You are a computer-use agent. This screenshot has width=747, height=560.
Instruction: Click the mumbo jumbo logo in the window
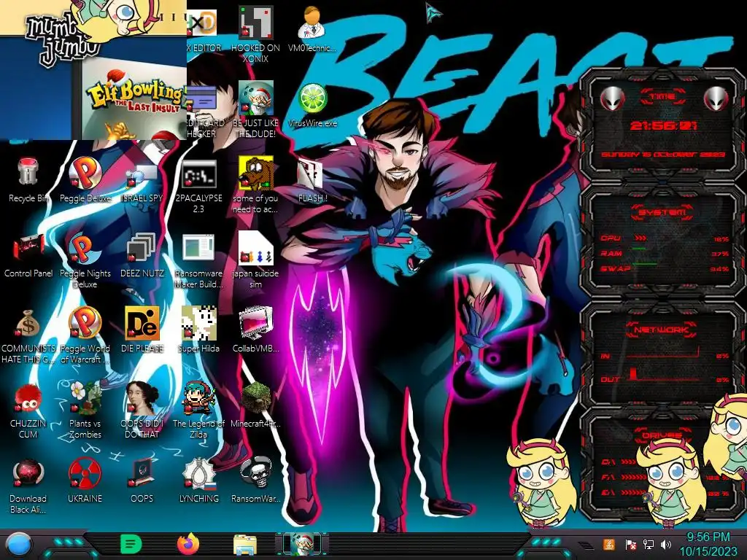pos(62,38)
